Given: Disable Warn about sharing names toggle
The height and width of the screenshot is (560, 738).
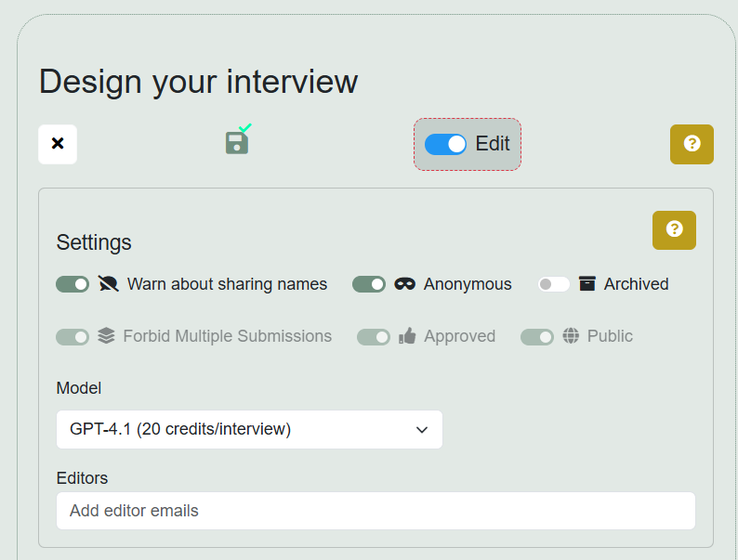Looking at the screenshot, I should [72, 284].
